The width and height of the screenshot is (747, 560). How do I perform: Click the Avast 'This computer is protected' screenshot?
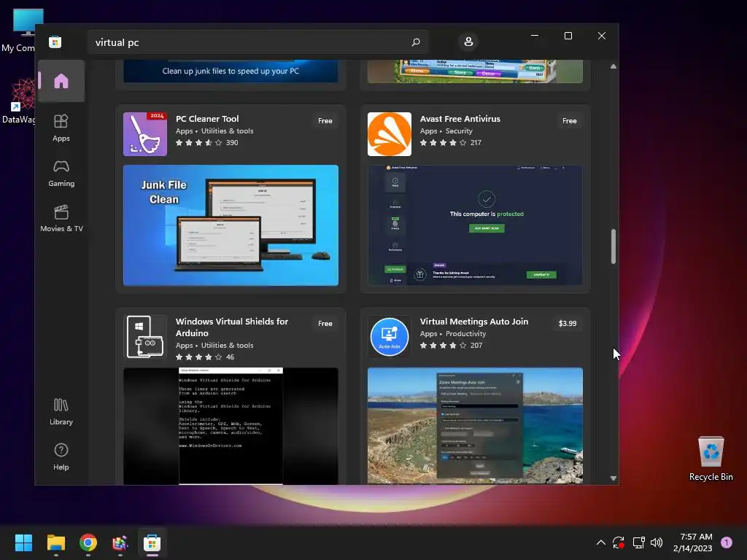(x=475, y=225)
